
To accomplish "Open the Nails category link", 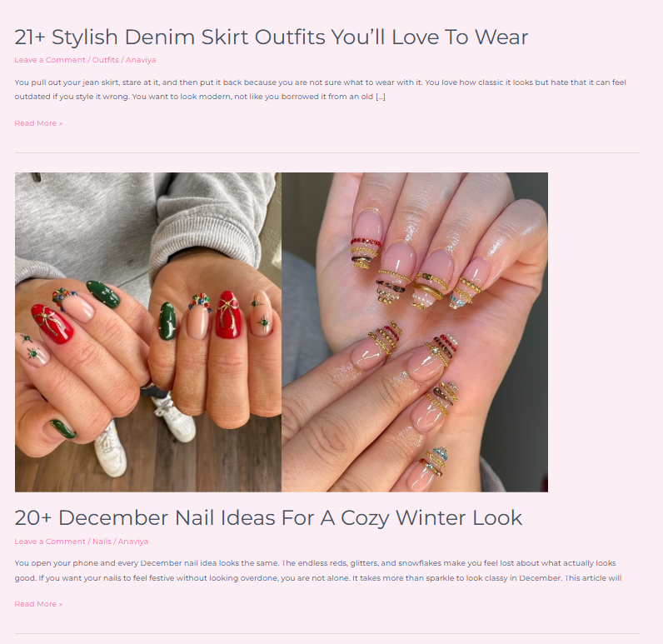I will click(102, 542).
